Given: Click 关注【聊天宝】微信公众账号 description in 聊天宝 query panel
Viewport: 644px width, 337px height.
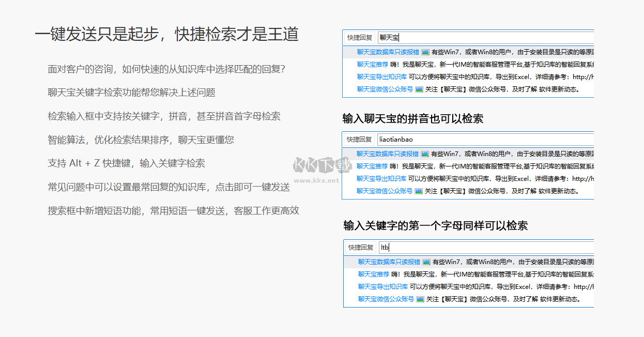Looking at the screenshot, I should 502,89.
